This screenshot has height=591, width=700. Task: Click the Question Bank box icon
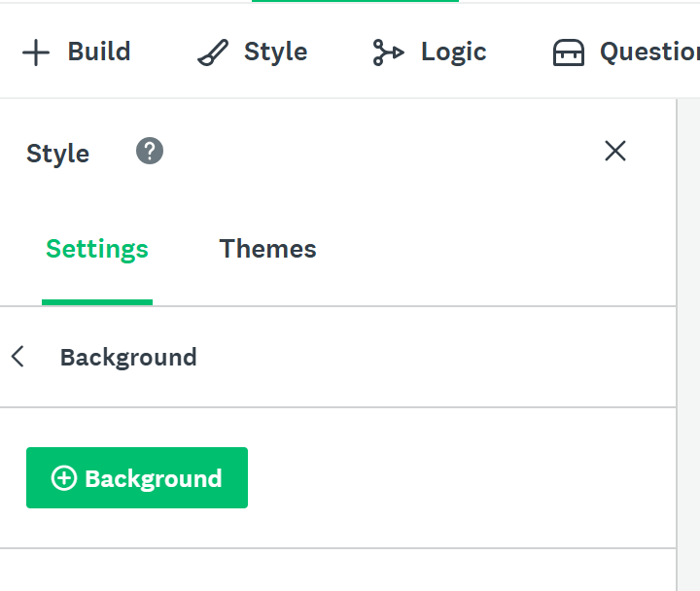click(x=569, y=52)
